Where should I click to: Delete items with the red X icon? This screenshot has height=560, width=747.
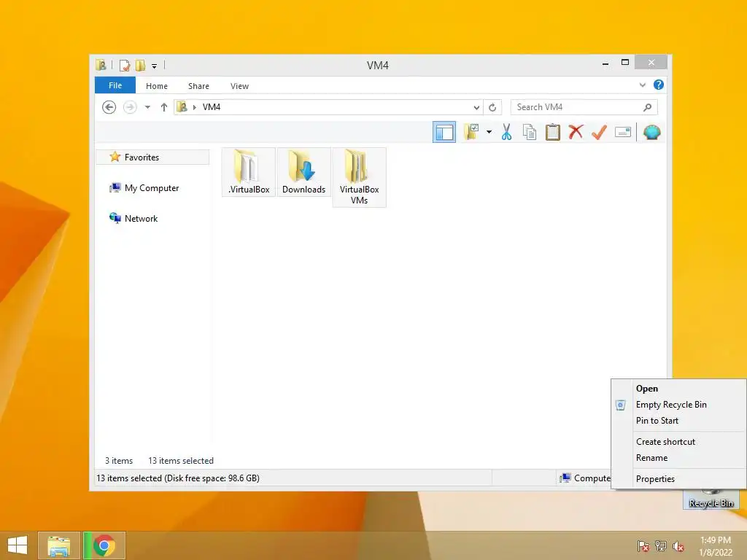coord(576,131)
